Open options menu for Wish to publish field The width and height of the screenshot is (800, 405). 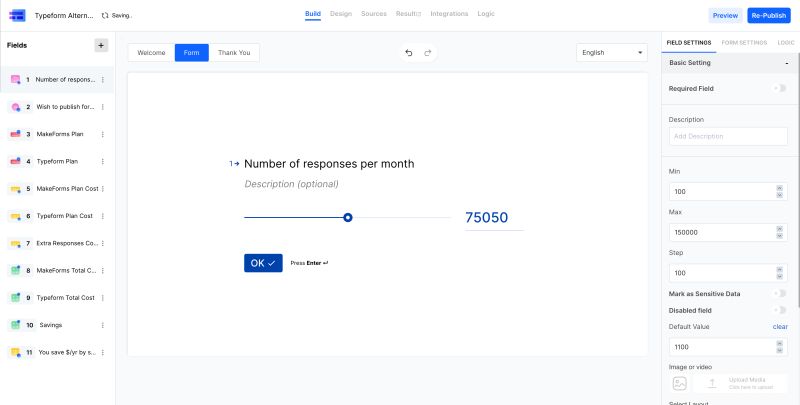103,107
